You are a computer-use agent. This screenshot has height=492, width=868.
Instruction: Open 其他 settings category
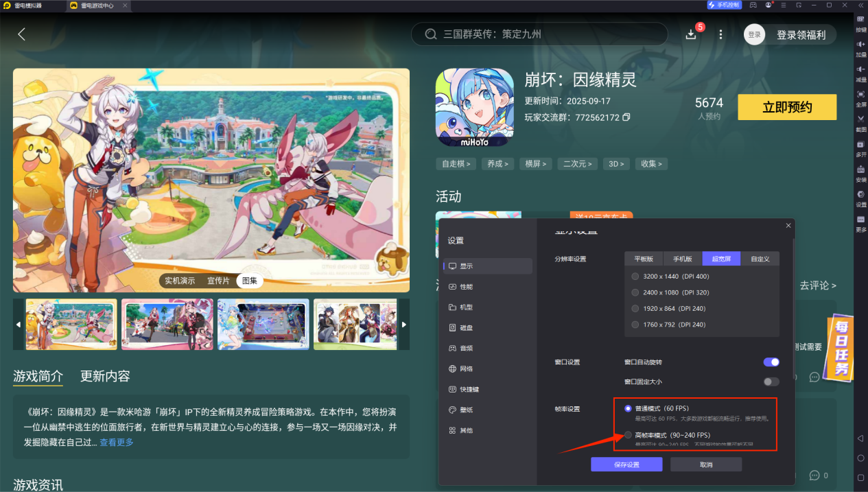(488, 430)
